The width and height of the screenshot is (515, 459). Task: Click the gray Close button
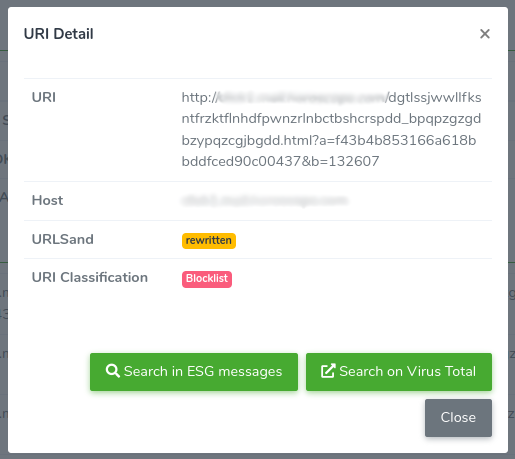pyautogui.click(x=458, y=418)
